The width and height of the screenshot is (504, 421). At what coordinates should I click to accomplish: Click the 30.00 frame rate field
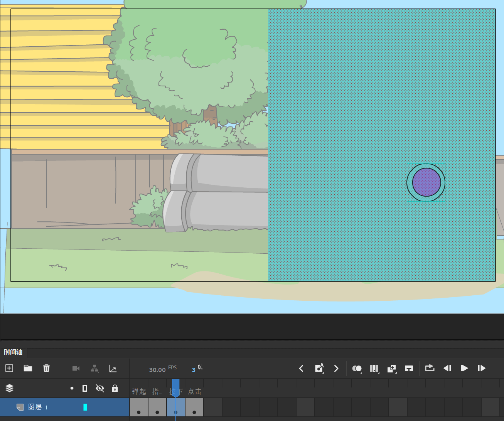coord(157,370)
